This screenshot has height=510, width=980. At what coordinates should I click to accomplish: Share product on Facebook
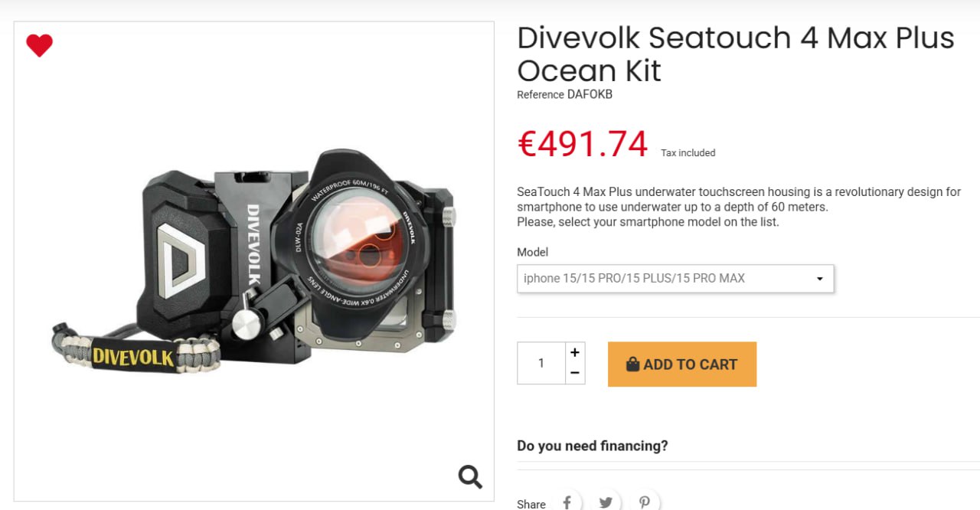[567, 502]
